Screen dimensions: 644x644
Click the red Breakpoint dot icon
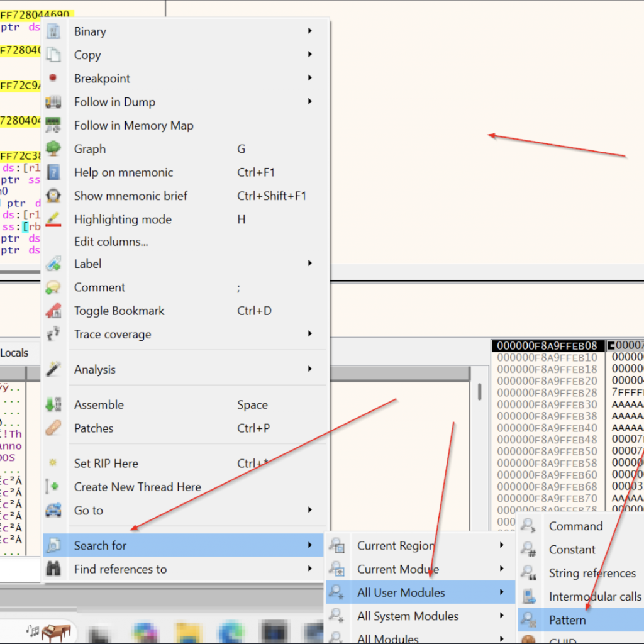tap(53, 78)
